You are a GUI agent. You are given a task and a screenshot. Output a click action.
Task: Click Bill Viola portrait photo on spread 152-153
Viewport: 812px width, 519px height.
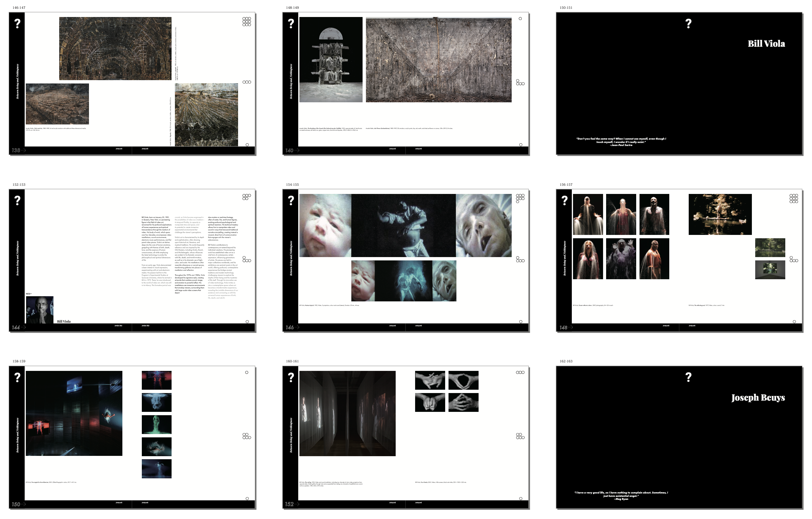[x=40, y=310]
